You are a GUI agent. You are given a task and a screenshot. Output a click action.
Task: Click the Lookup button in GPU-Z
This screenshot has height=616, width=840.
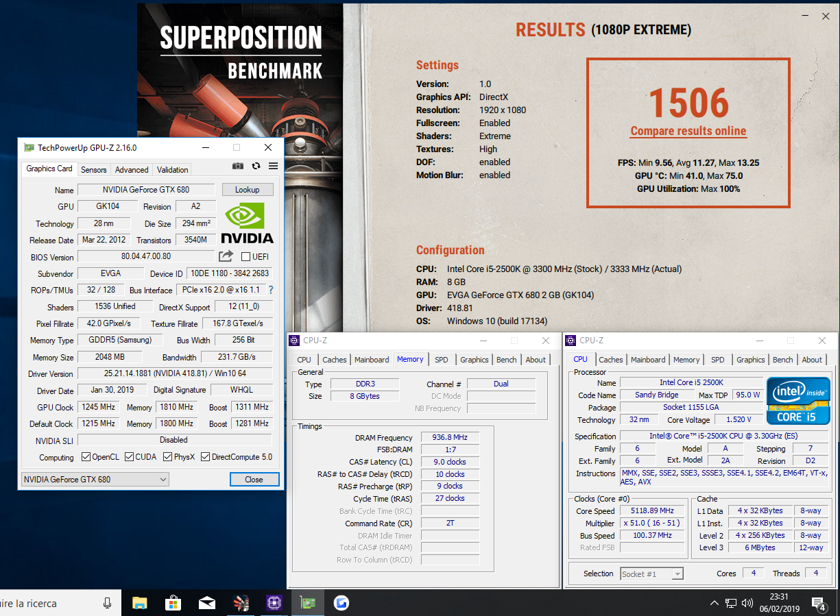tap(248, 190)
